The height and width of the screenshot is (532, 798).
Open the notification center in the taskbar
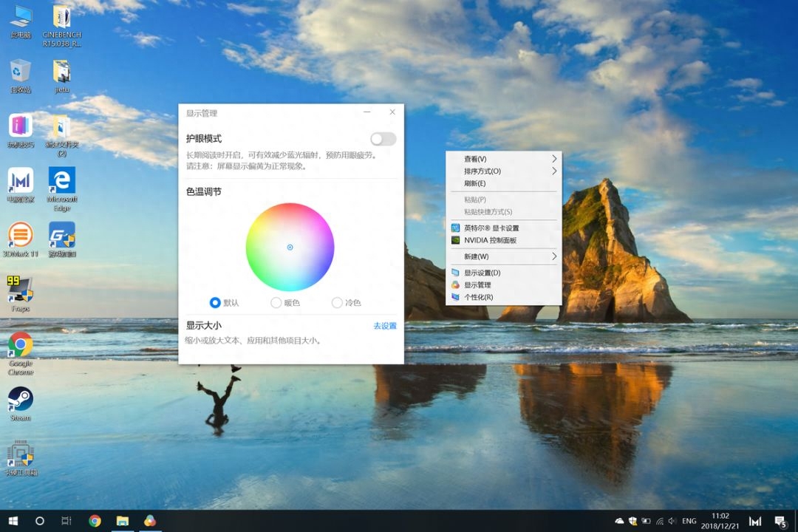click(x=780, y=521)
